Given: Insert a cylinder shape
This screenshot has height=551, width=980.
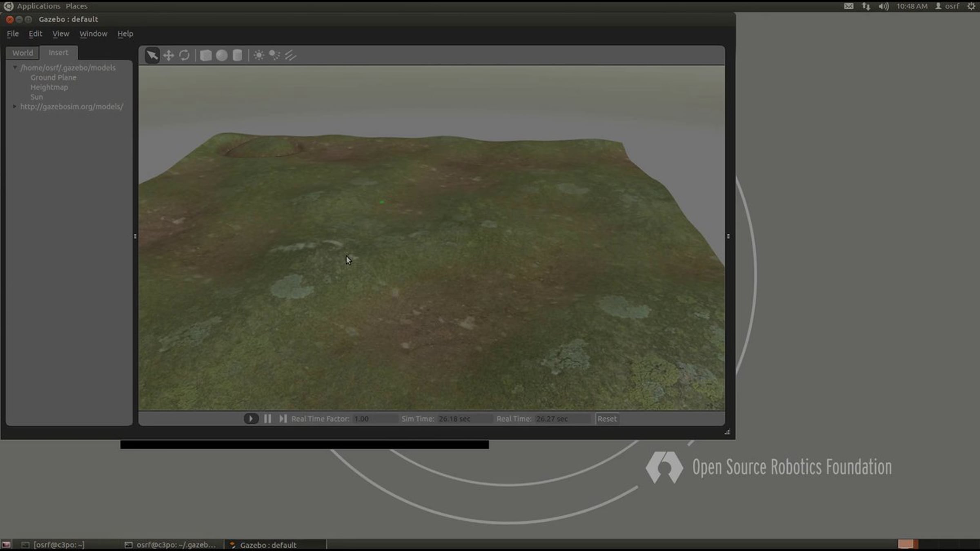Looking at the screenshot, I should click(237, 55).
